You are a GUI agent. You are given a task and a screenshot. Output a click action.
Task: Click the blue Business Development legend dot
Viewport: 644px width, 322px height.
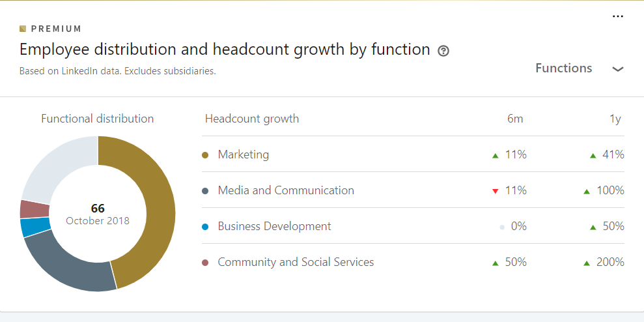point(206,227)
